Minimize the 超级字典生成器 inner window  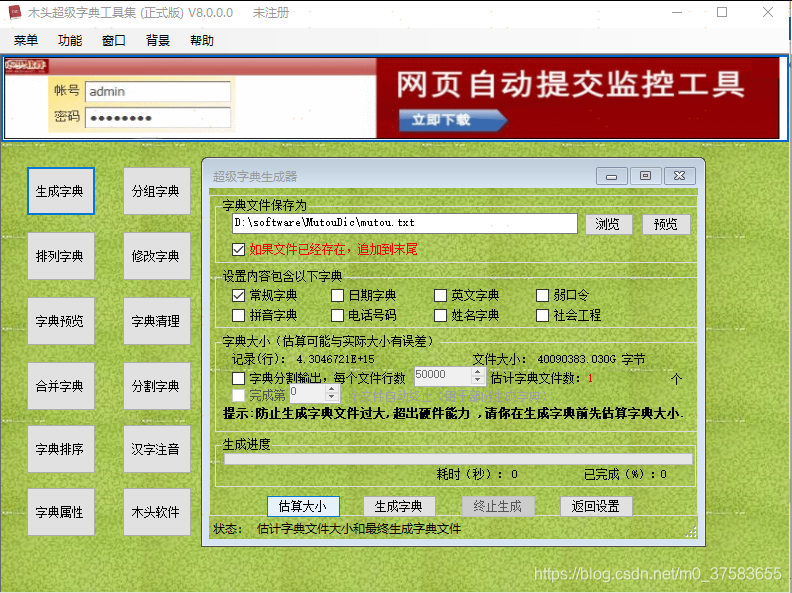pos(612,176)
